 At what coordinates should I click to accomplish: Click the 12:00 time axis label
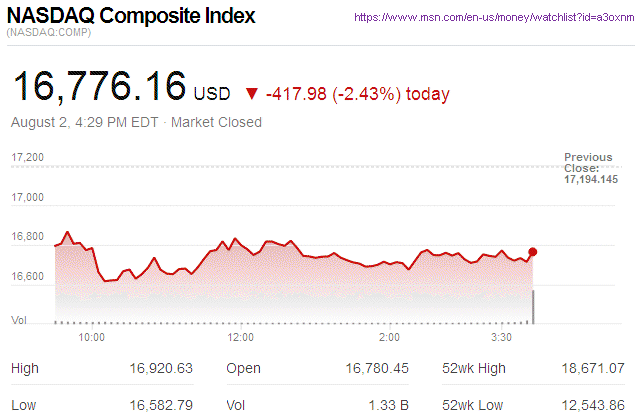[241, 338]
